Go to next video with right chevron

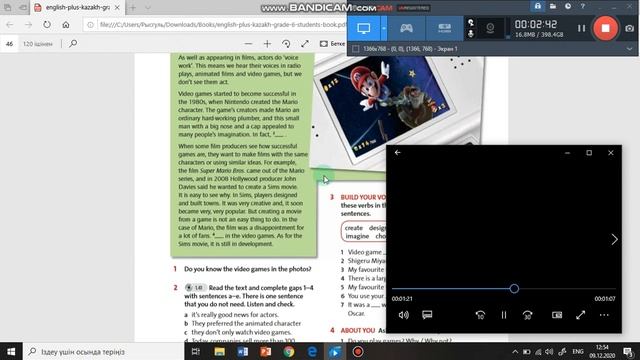pos(614,239)
